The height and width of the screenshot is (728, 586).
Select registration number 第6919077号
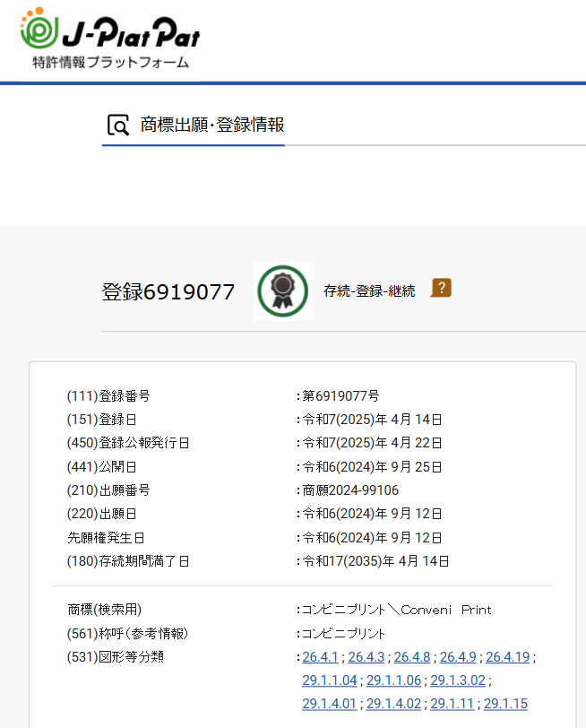coord(341,396)
